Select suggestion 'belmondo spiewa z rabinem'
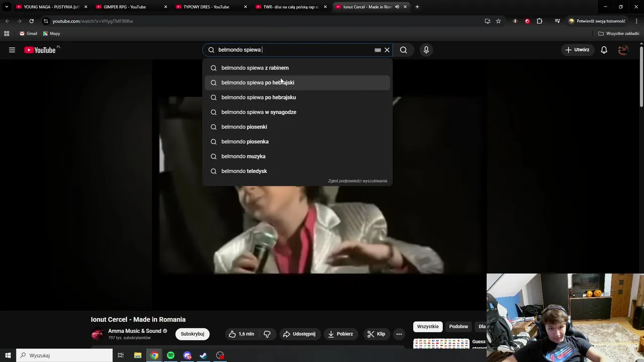644x362 pixels. 297,68
